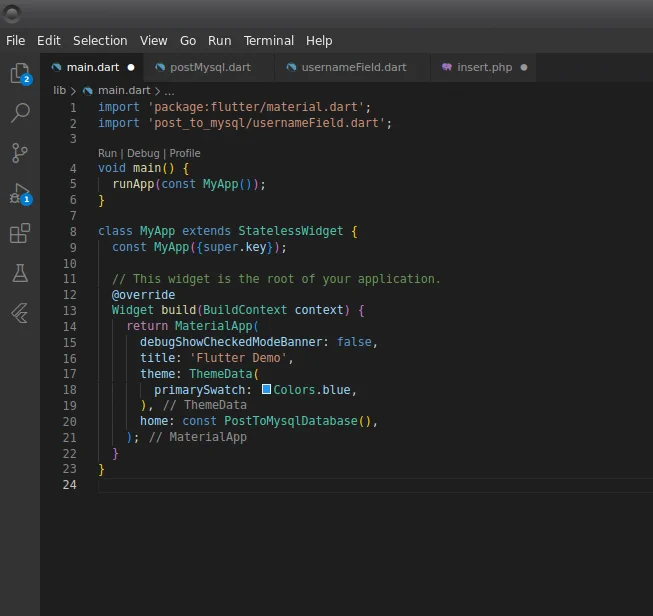Click the '// MaterialApp' closing label
The height and width of the screenshot is (616, 653).
[x=197, y=437]
